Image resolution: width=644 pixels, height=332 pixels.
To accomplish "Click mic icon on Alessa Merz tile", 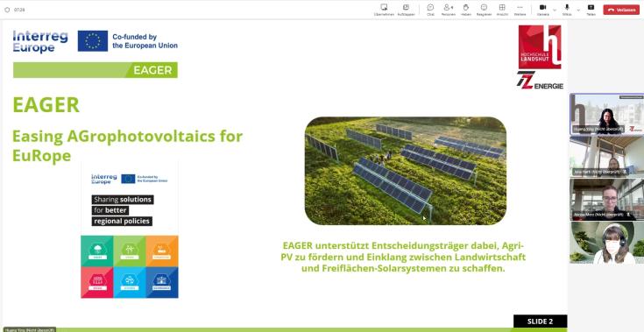I will [628, 215].
